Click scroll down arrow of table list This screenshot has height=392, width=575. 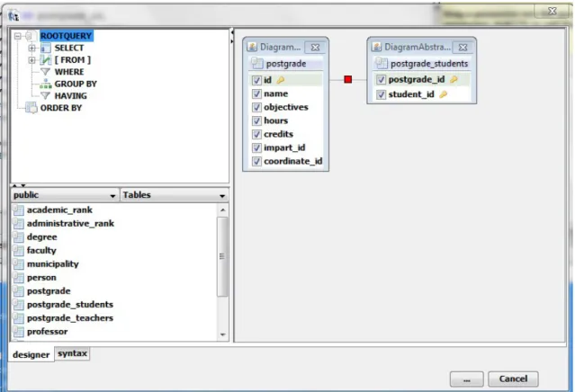(222, 334)
